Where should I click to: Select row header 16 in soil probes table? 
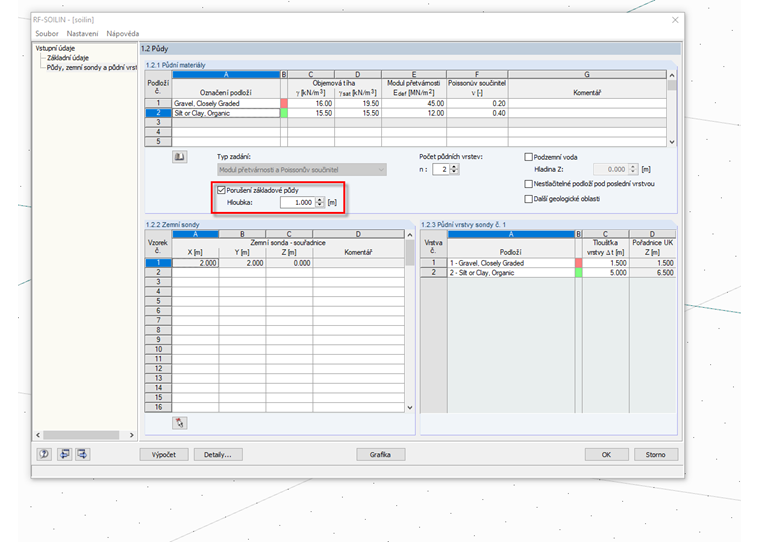[x=158, y=407]
